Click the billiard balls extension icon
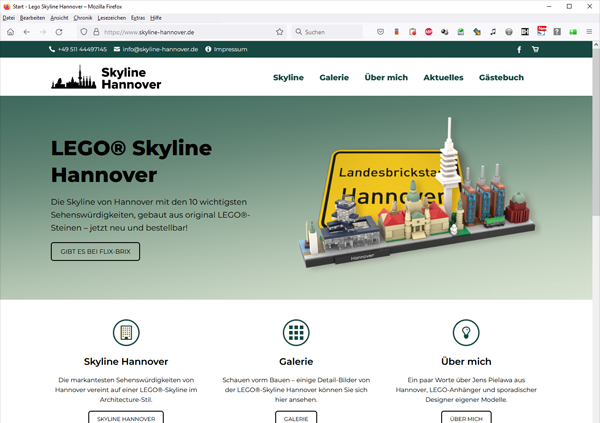The width and height of the screenshot is (600, 423). [445, 32]
